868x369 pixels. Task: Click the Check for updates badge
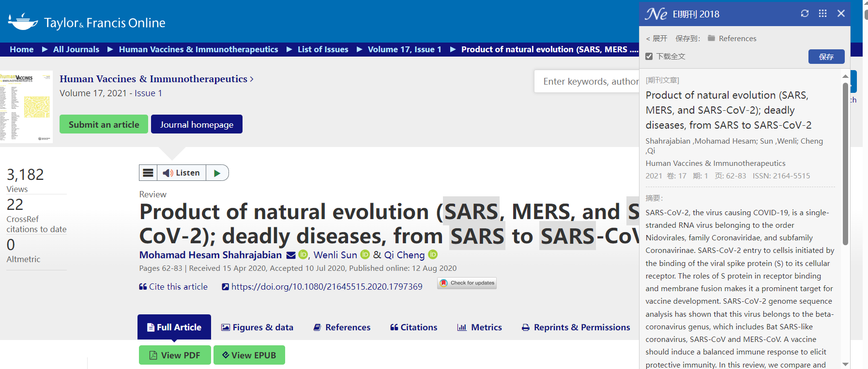pyautogui.click(x=467, y=283)
